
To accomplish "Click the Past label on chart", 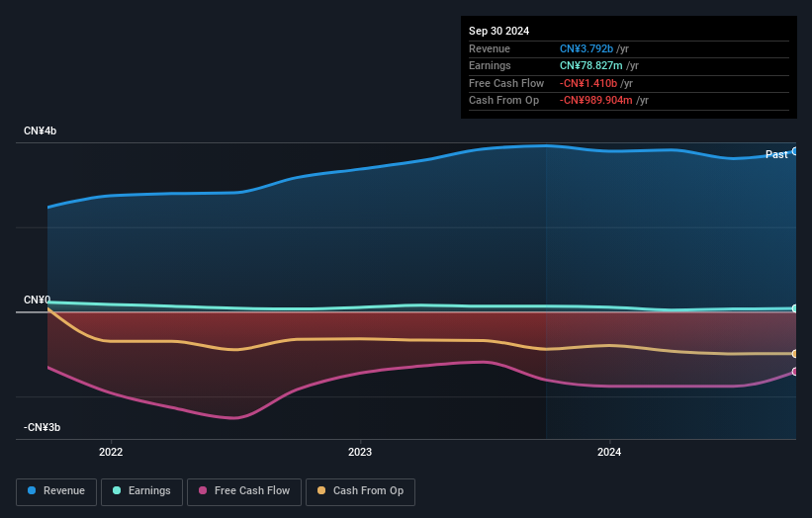I will (x=776, y=154).
